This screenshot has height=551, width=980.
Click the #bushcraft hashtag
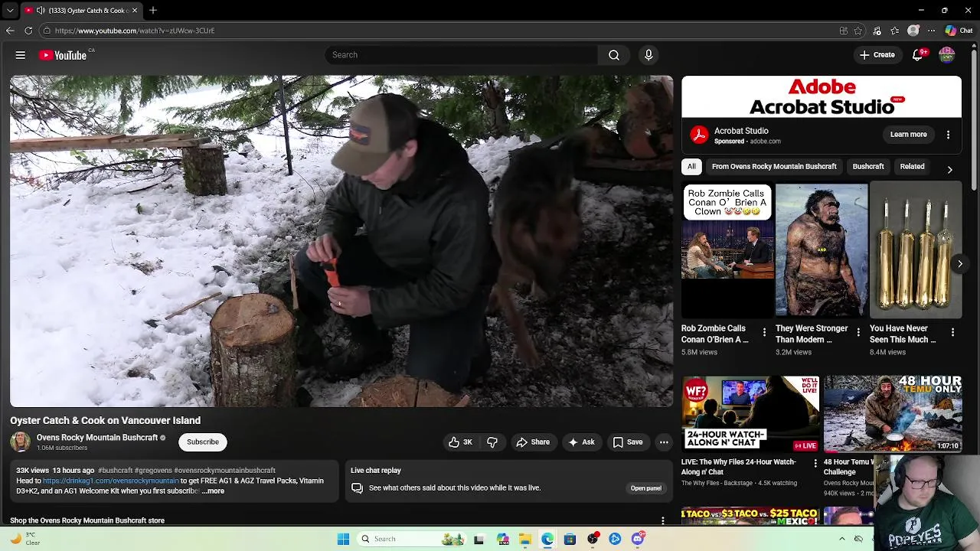pos(115,471)
